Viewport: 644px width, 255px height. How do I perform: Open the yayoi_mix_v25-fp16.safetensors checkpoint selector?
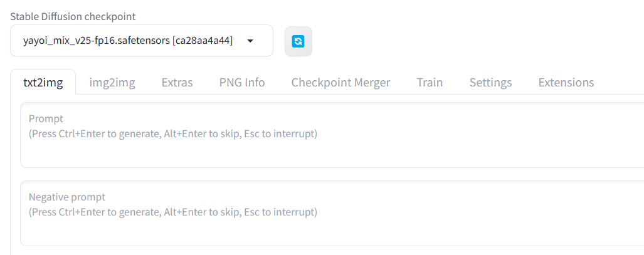[128, 41]
